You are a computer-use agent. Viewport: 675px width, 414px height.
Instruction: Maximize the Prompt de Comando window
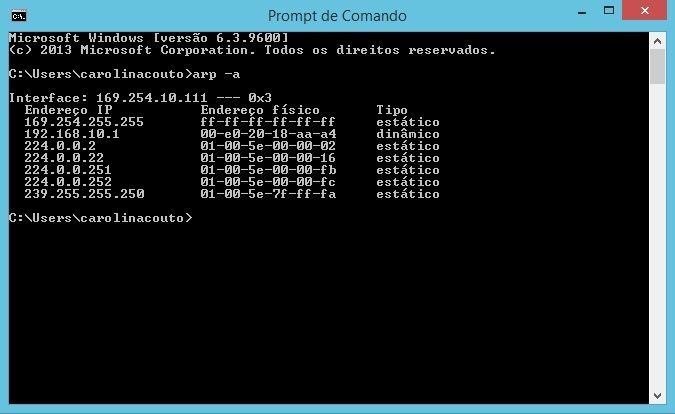tap(609, 11)
